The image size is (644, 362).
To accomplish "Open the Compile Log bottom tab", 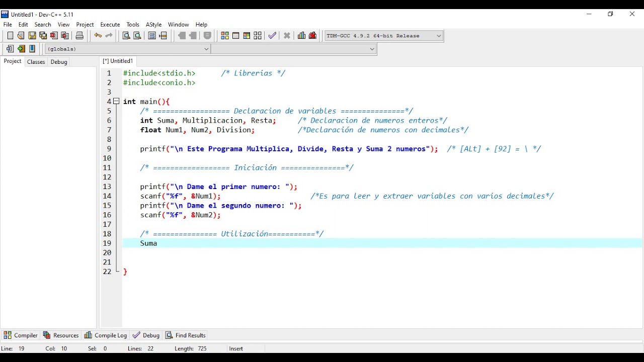I will pos(106,335).
